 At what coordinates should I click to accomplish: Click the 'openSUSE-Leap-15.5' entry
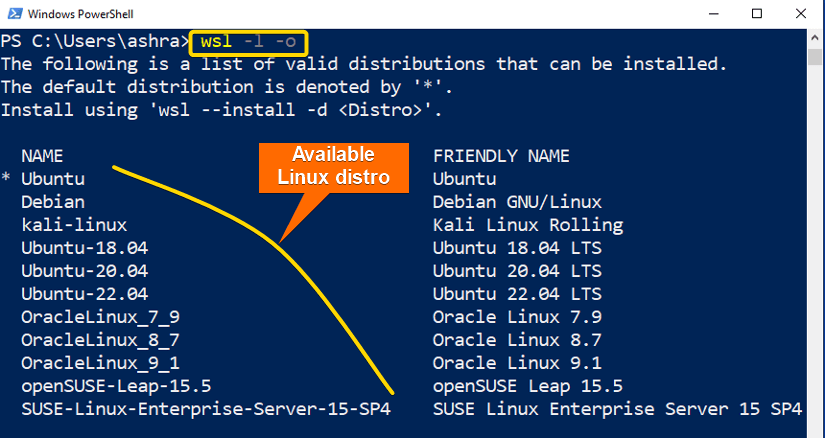click(x=116, y=386)
